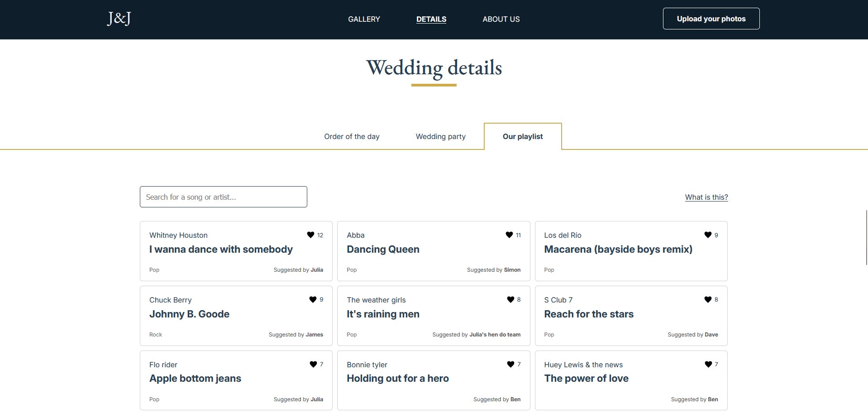Like Apple bottom jeans by Flo rider

312,364
